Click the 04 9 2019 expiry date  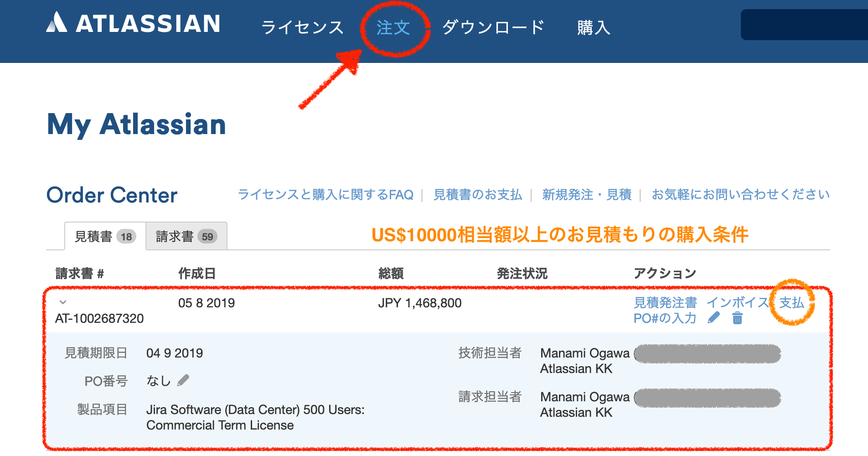click(175, 353)
